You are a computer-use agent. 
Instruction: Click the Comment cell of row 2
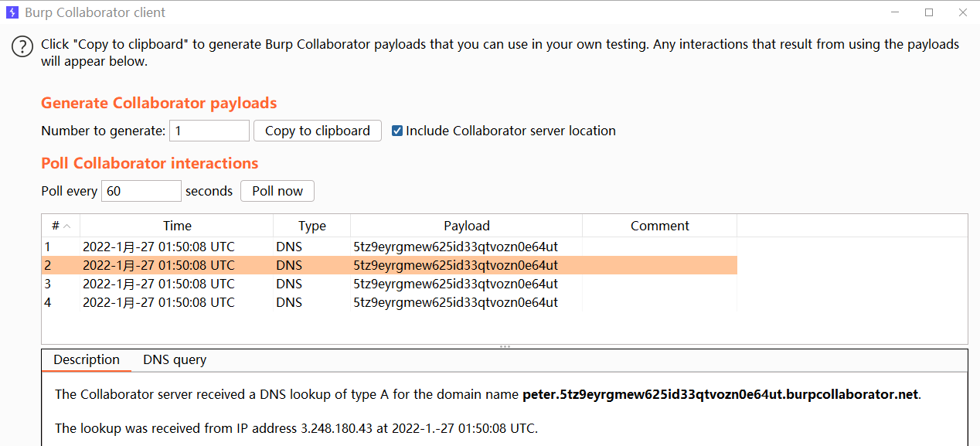coord(660,265)
